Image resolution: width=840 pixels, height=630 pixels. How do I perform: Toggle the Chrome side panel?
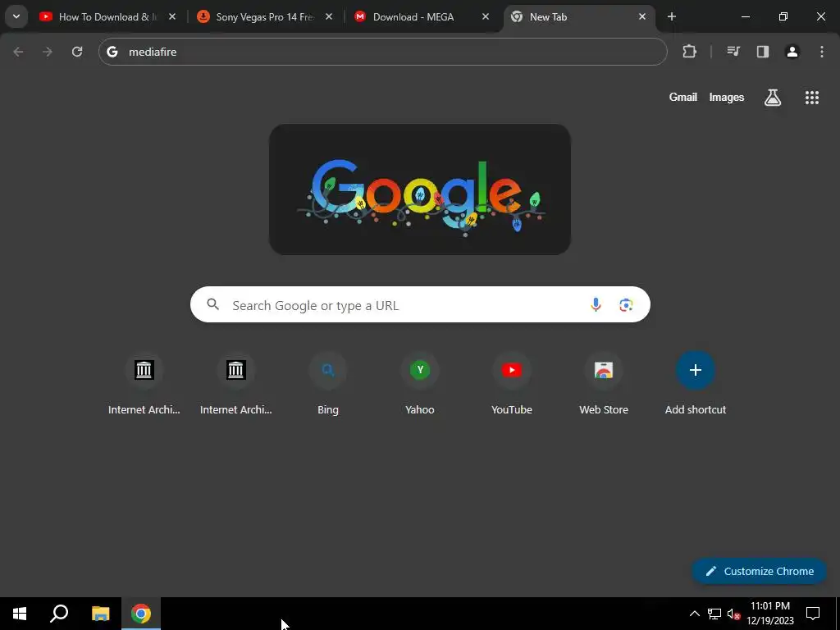tap(763, 52)
